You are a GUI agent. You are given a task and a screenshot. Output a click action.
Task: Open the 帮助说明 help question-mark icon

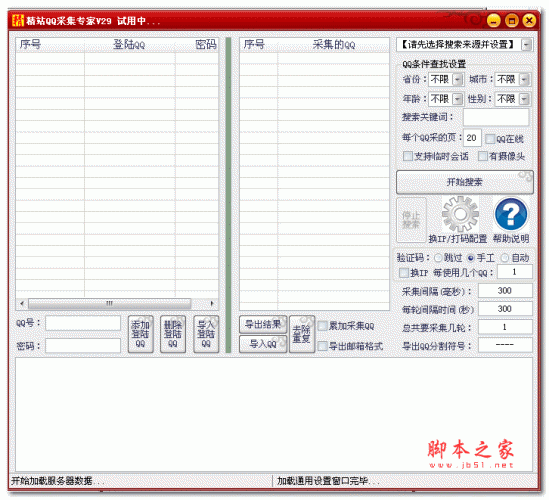511,214
